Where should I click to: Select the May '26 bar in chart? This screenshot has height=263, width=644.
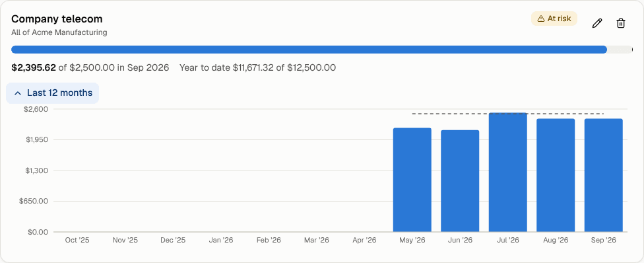pyautogui.click(x=412, y=180)
